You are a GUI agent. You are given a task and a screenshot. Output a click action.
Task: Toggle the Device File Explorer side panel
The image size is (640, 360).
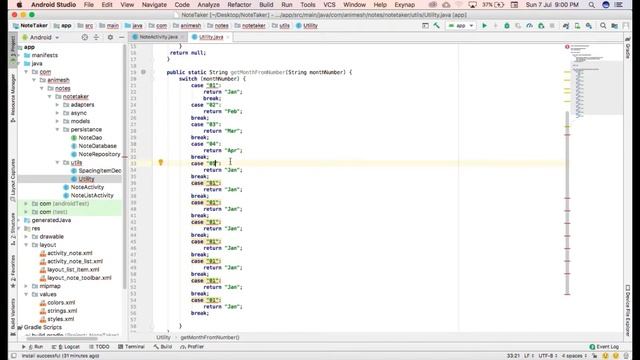pyautogui.click(x=628, y=310)
